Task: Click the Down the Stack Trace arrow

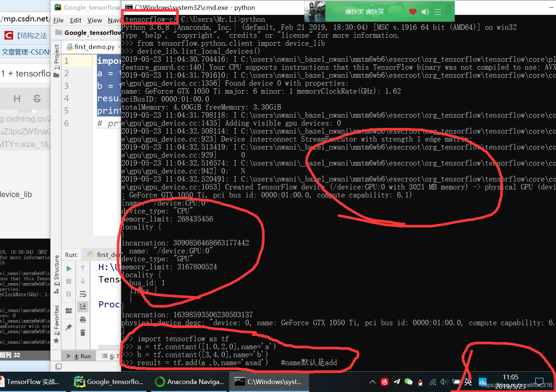Action: [x=83, y=281]
